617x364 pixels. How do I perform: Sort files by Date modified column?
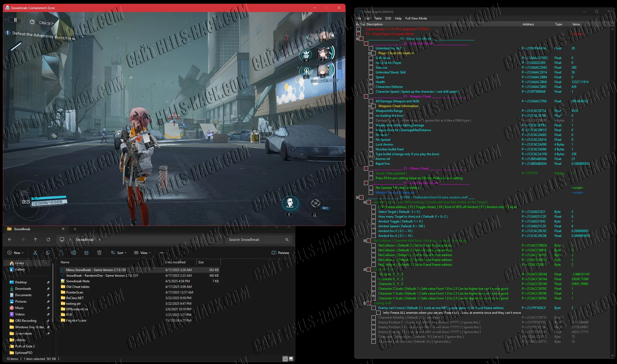pyautogui.click(x=175, y=262)
